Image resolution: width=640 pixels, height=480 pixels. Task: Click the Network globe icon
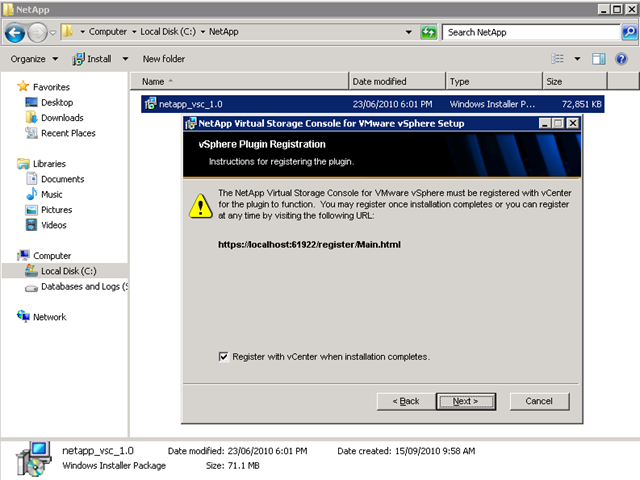(23, 316)
